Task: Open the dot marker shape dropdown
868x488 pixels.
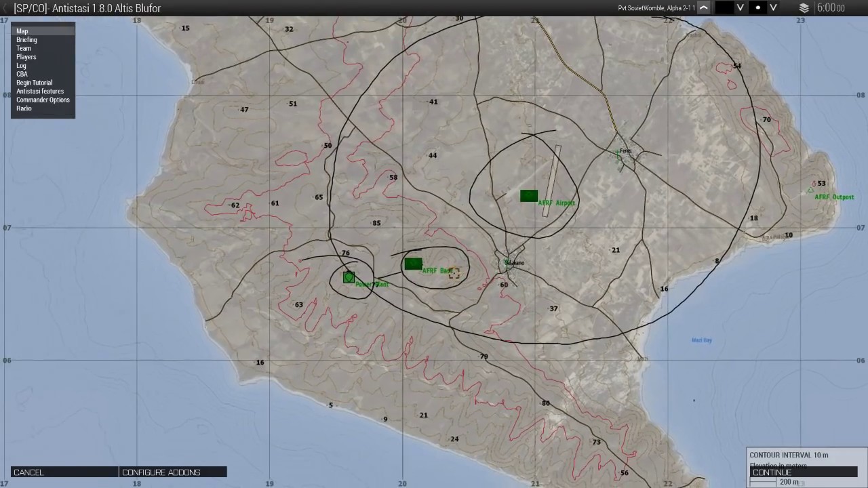Action: tap(773, 7)
